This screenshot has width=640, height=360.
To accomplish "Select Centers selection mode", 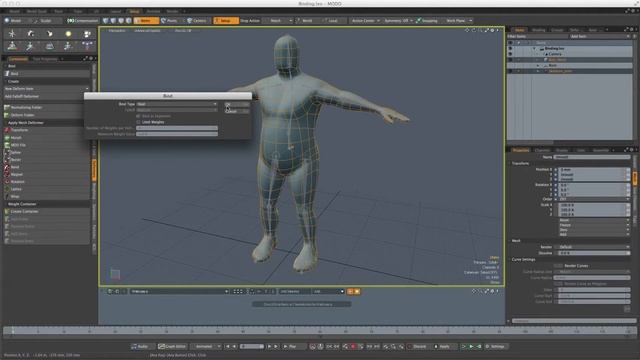I will point(197,20).
